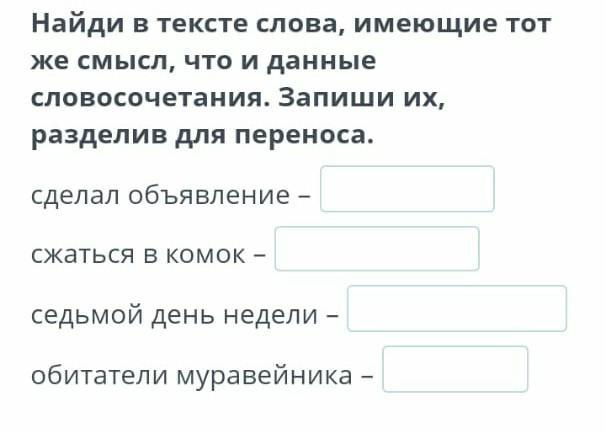Click the phrase 'седьмой день недели'
Image resolution: width=606 pixels, height=433 pixels.
[173, 314]
